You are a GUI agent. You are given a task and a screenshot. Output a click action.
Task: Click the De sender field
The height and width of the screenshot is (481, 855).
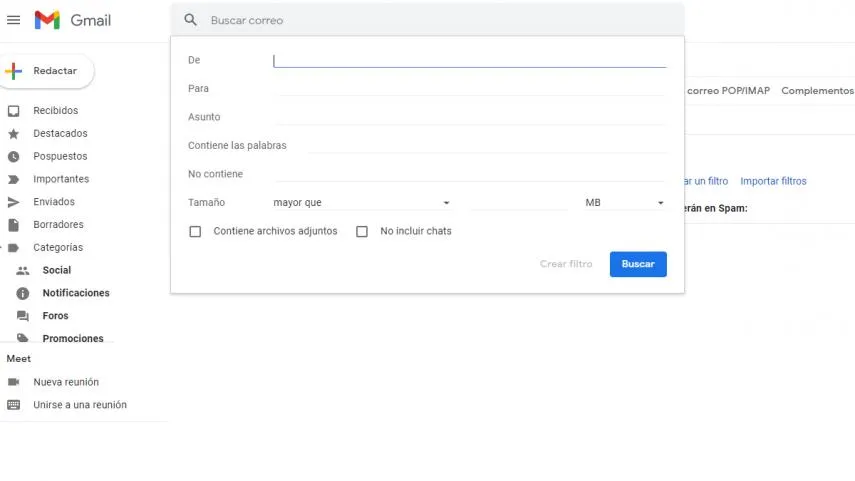tap(469, 61)
